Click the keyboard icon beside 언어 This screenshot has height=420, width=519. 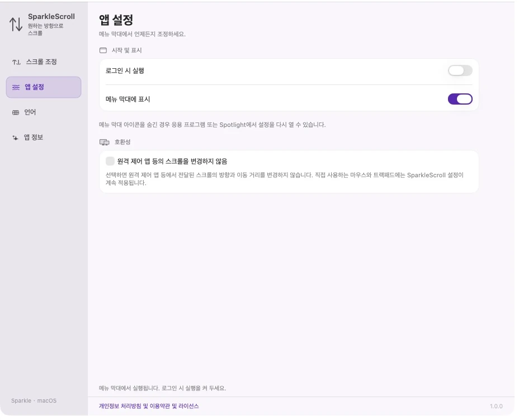click(x=16, y=113)
